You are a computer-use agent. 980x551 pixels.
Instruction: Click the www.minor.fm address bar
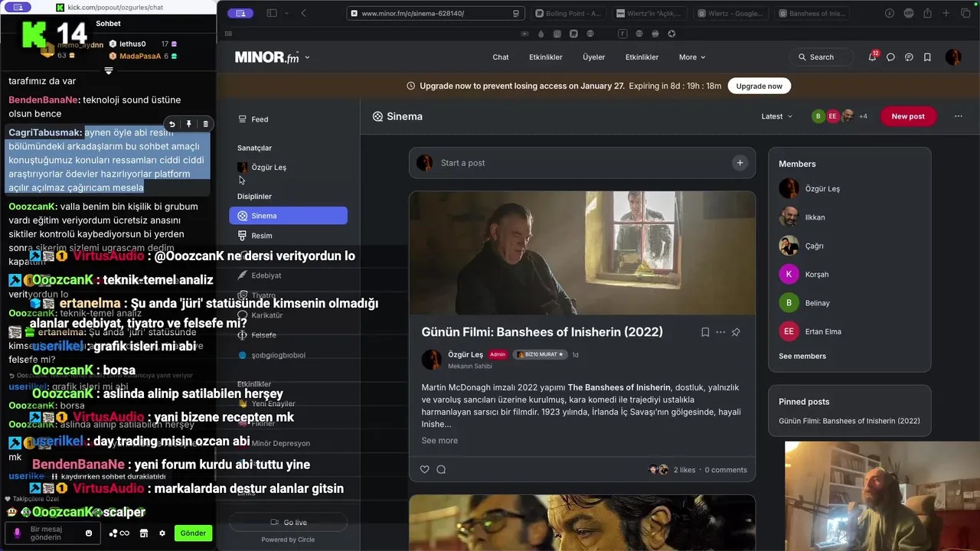tap(436, 13)
